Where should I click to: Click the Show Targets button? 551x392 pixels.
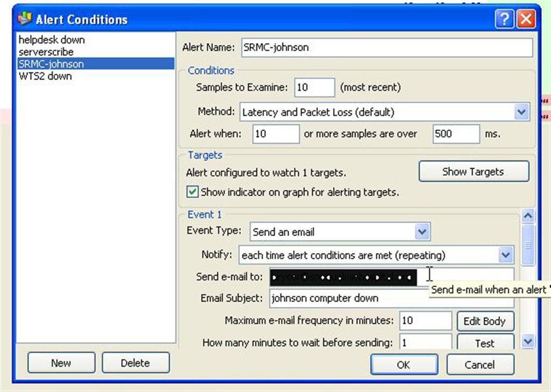click(x=473, y=172)
